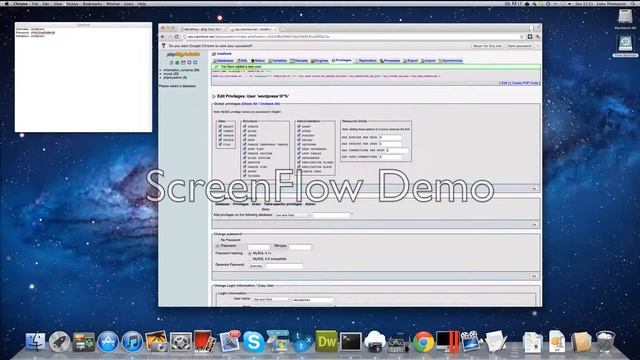Click the 'Save password' button
The image size is (640, 360).
click(x=520, y=46)
